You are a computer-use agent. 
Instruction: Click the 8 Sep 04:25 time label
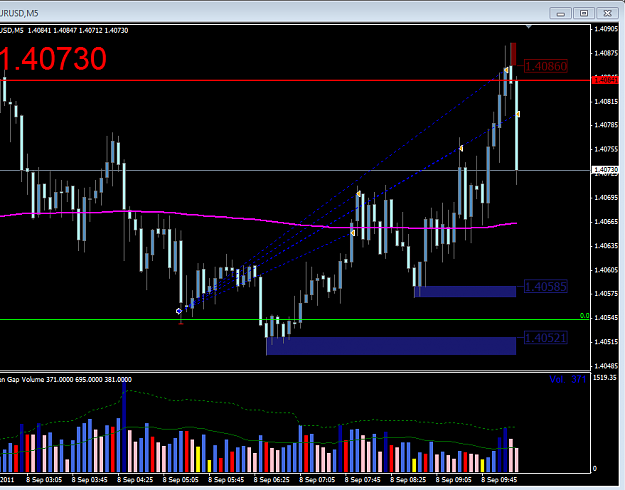tap(135, 480)
